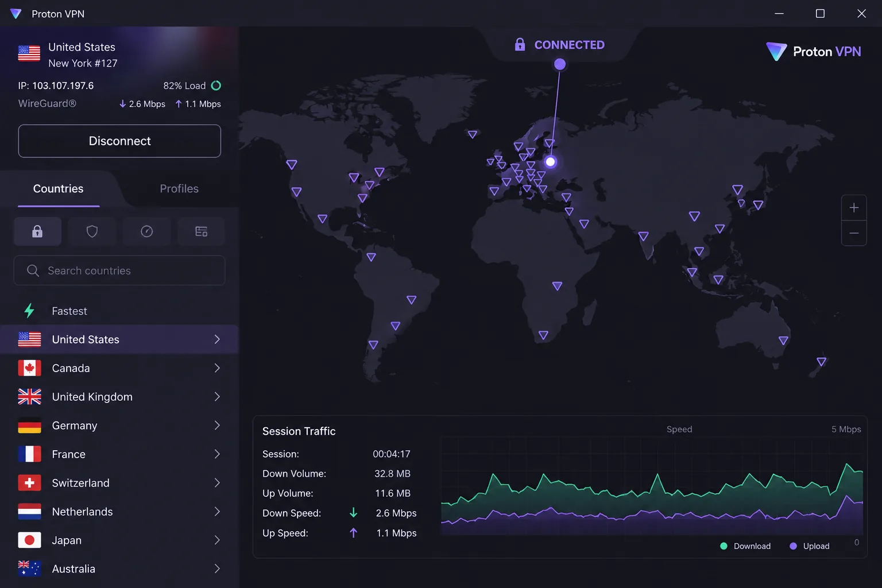882x588 pixels.
Task: Switch to the Profiles tab
Action: click(x=179, y=189)
